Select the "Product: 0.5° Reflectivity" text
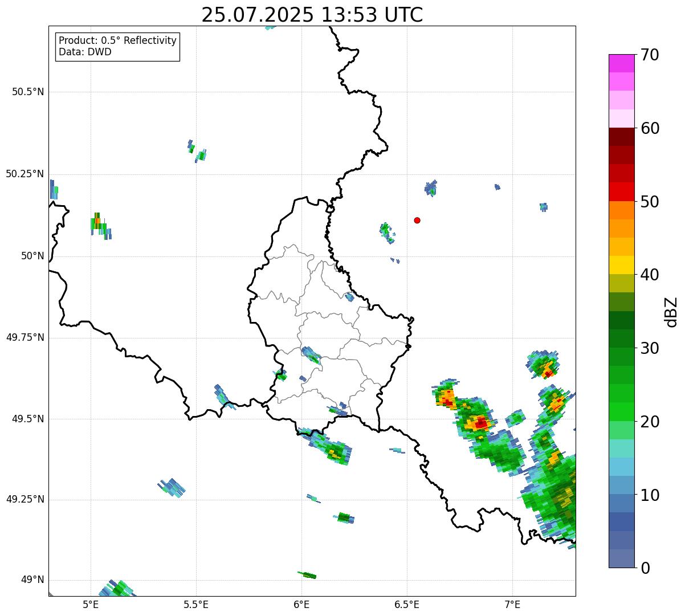685x616 pixels. tap(117, 41)
